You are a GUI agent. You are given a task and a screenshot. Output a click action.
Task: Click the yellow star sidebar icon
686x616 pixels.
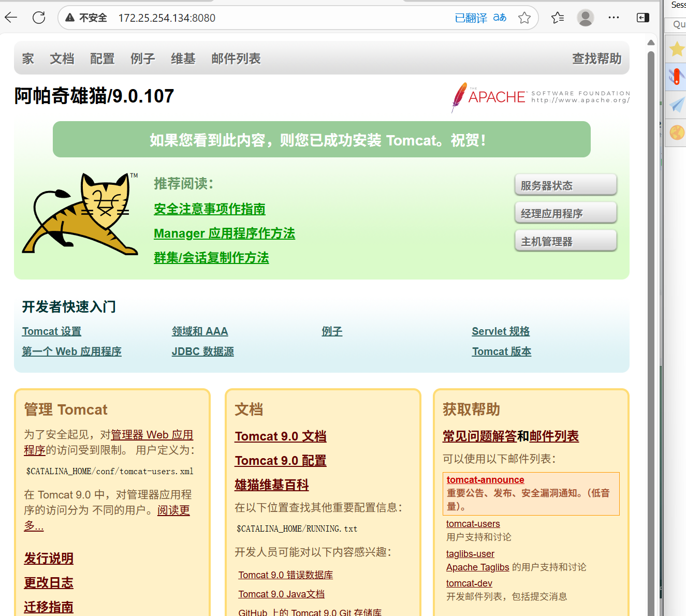click(677, 49)
